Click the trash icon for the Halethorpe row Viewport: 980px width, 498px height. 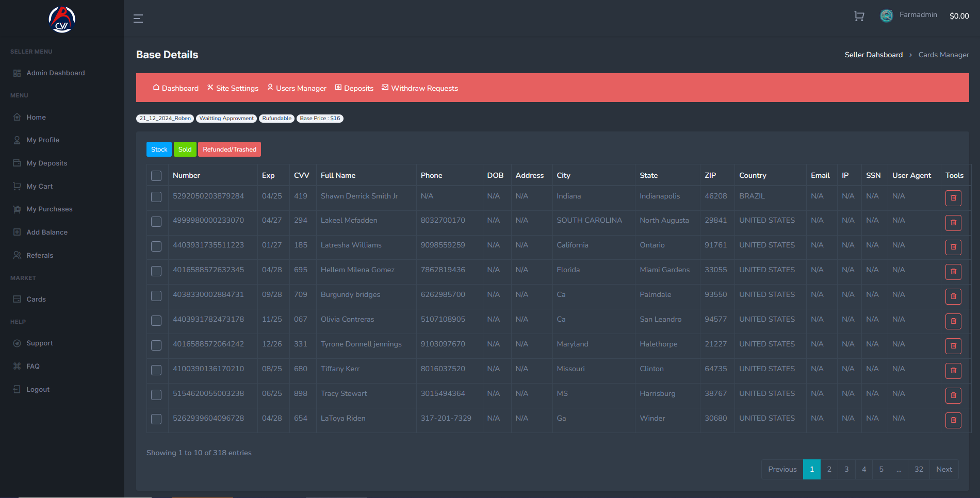[x=953, y=346]
